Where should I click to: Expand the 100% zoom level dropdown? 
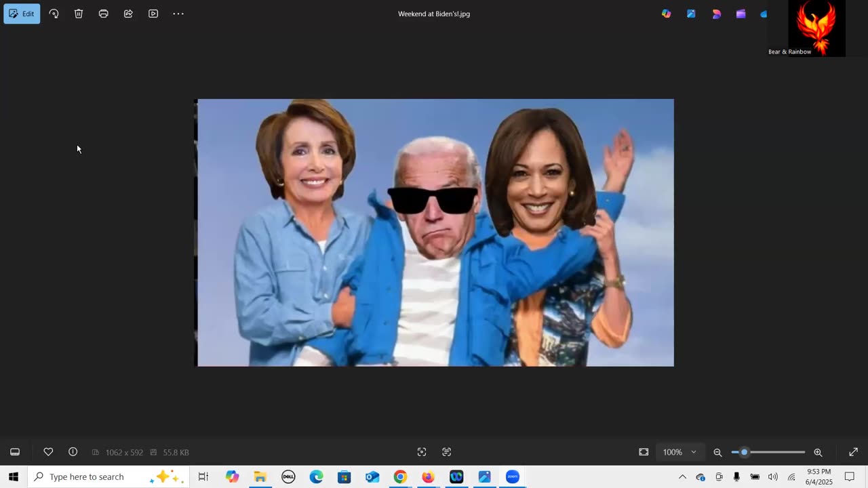pos(693,452)
